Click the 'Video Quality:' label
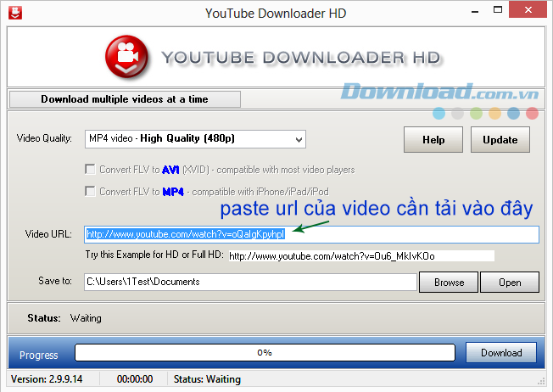The height and width of the screenshot is (392, 553). [x=44, y=138]
